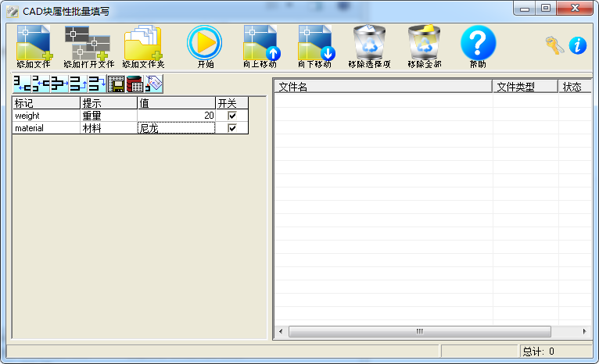599x364 pixels.
Task: Toggle the material row 开关 checkbox
Action: [231, 128]
